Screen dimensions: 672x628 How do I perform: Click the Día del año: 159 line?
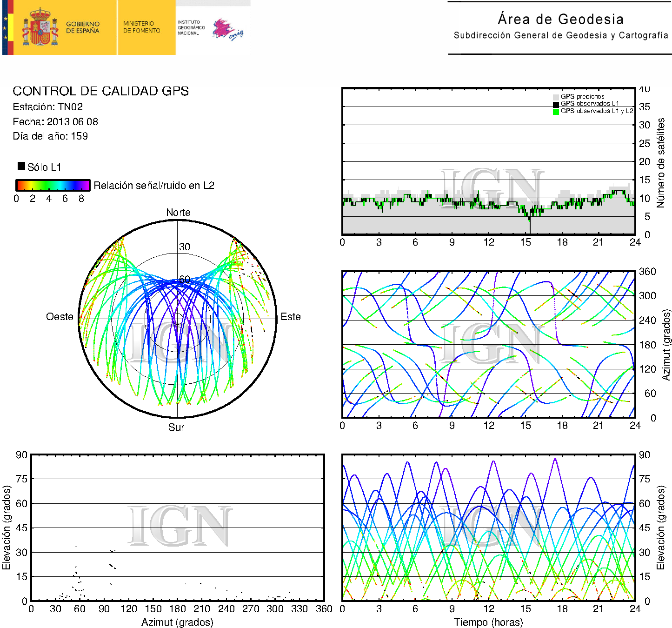click(x=50, y=136)
